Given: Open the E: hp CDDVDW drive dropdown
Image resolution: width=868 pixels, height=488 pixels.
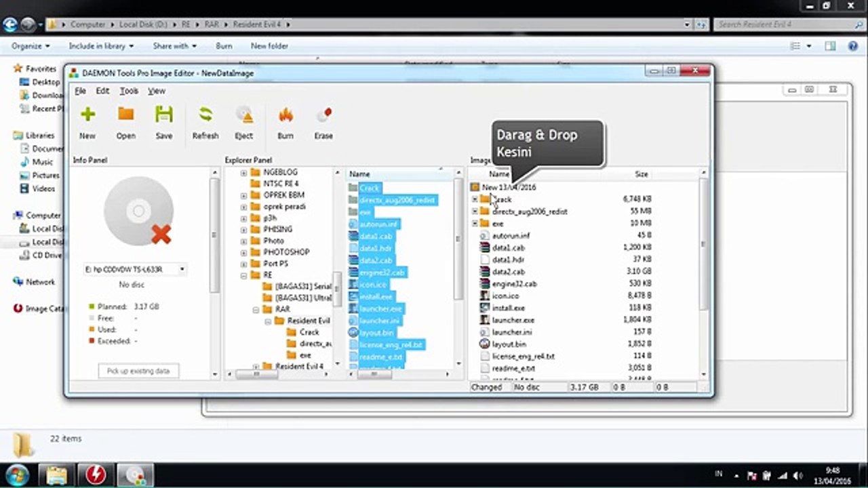Looking at the screenshot, I should pos(182,270).
